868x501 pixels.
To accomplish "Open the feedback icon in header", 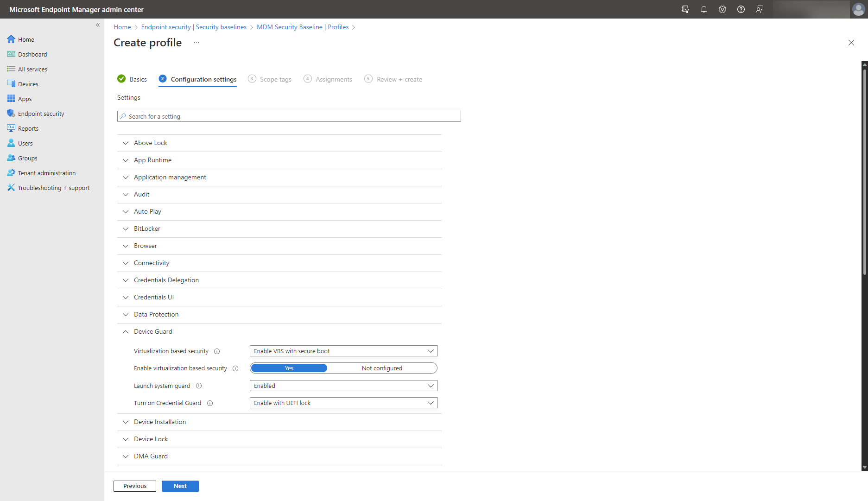I will [760, 9].
